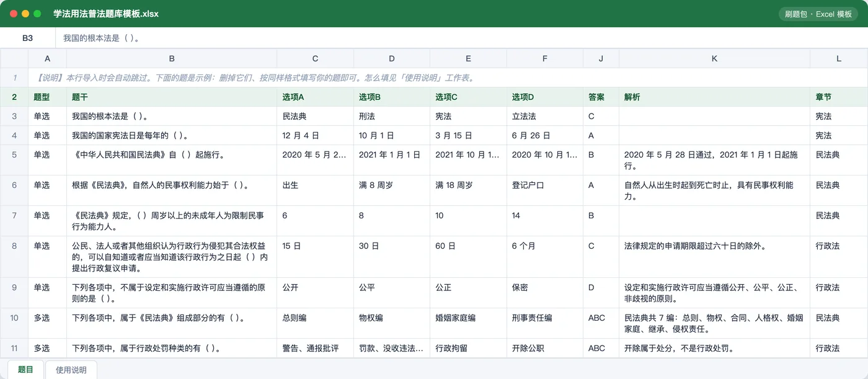The image size is (868, 379).
Task: Select the cell 满 18 周岁
Action: click(469, 190)
